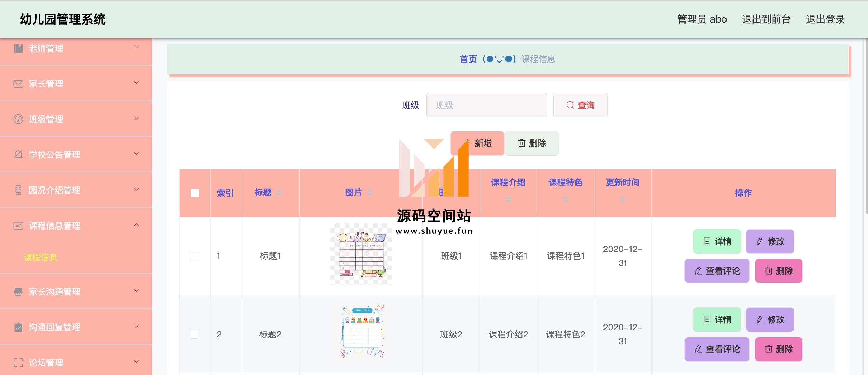Sort by 更新时间 column arrows
The height and width of the screenshot is (375, 868).
click(623, 199)
